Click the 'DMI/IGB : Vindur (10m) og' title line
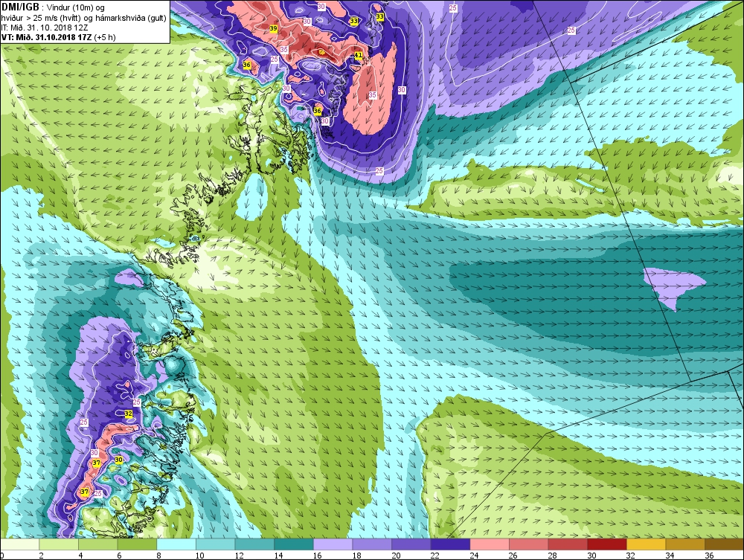Viewport: 744px width, 560px height. click(x=53, y=7)
